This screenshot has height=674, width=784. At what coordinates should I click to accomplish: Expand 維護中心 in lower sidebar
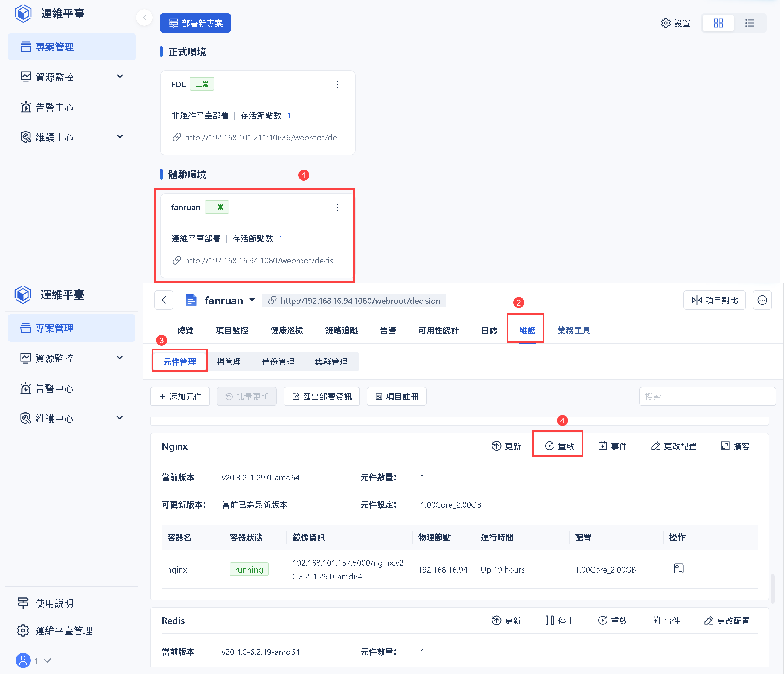click(120, 418)
